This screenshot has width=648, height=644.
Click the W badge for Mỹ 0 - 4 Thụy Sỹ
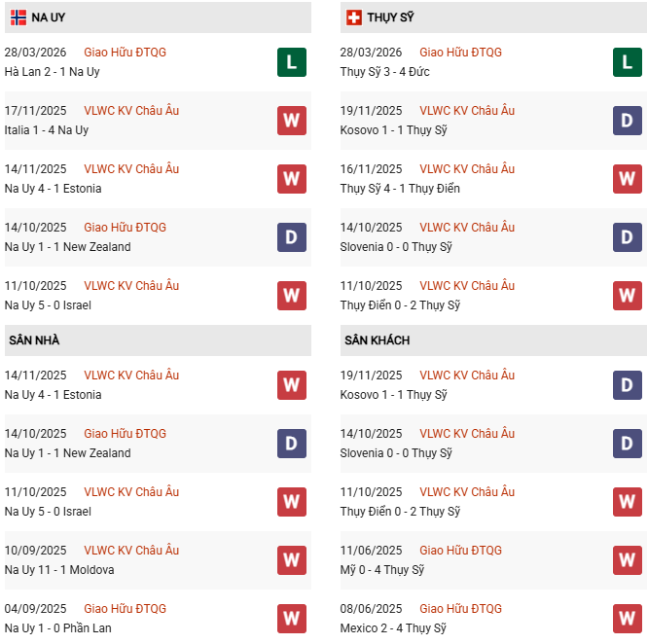tap(627, 560)
